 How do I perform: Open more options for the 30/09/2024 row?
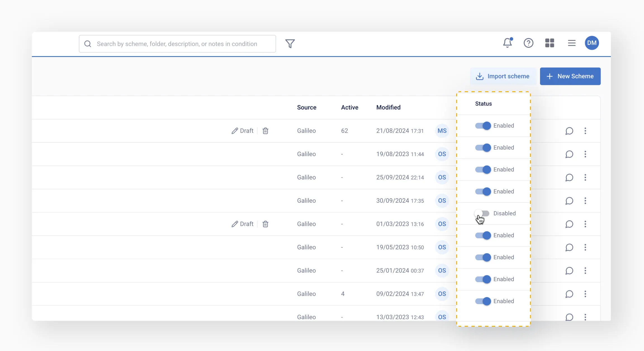click(x=585, y=201)
